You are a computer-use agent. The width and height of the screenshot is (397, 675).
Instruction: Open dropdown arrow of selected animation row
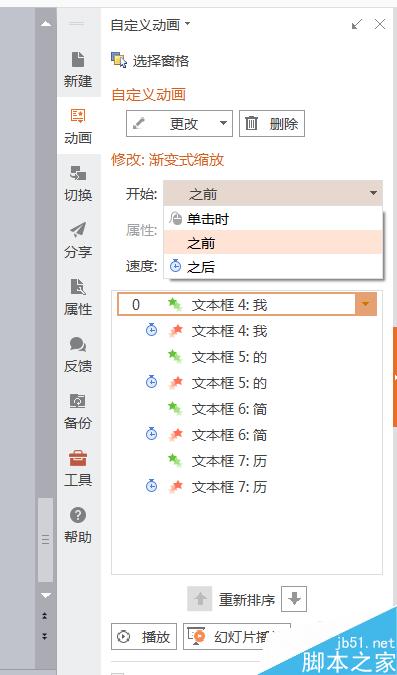tap(366, 304)
